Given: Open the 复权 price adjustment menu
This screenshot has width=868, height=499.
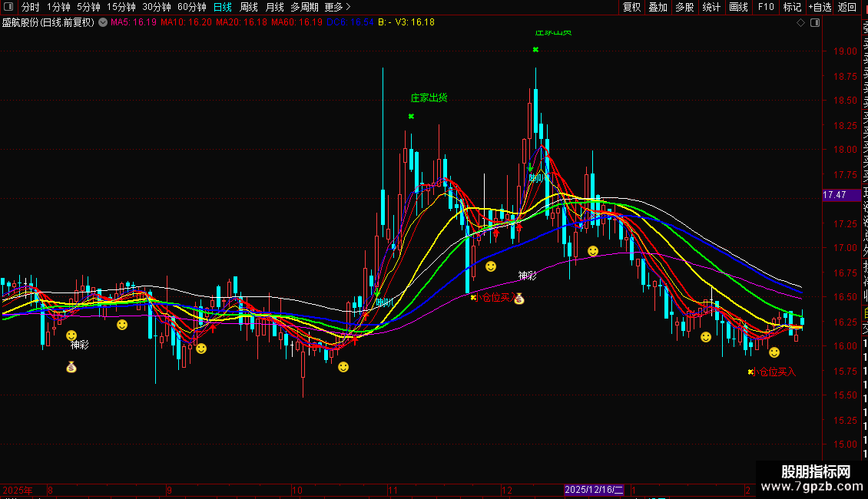Looking at the screenshot, I should [x=631, y=7].
